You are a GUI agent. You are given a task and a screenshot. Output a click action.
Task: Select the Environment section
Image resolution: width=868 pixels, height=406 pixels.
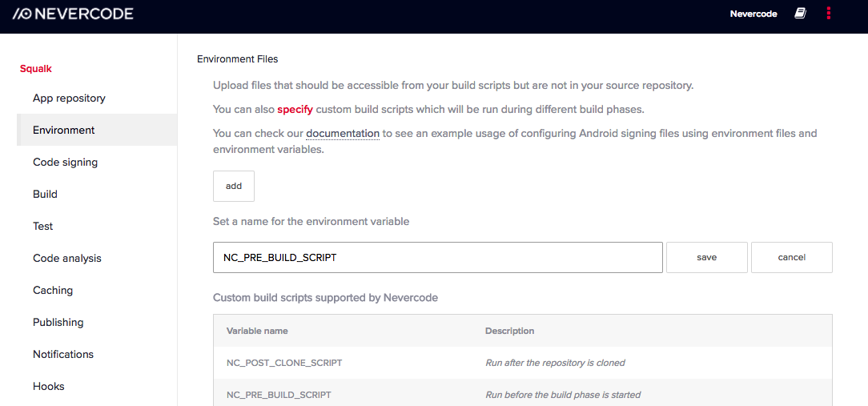(97, 131)
